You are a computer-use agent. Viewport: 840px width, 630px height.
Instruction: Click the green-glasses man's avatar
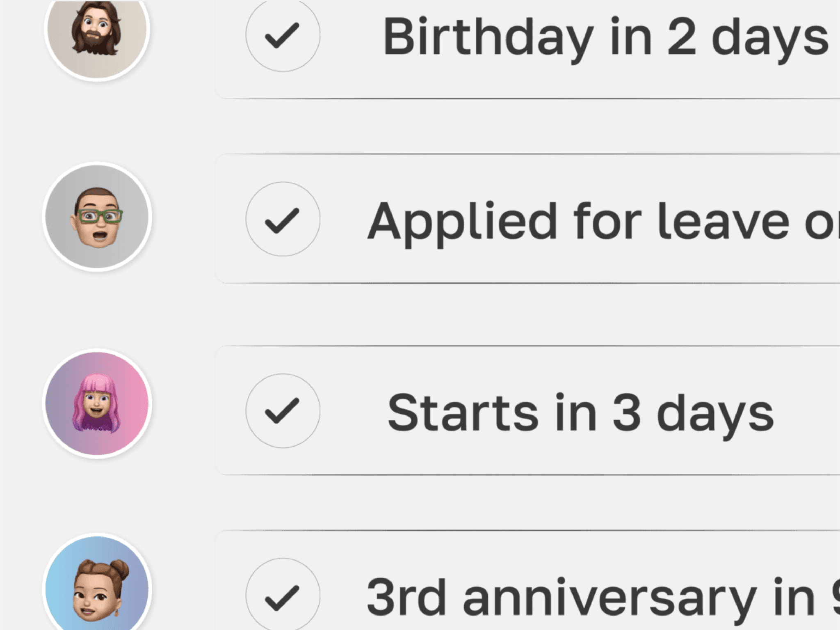click(97, 217)
